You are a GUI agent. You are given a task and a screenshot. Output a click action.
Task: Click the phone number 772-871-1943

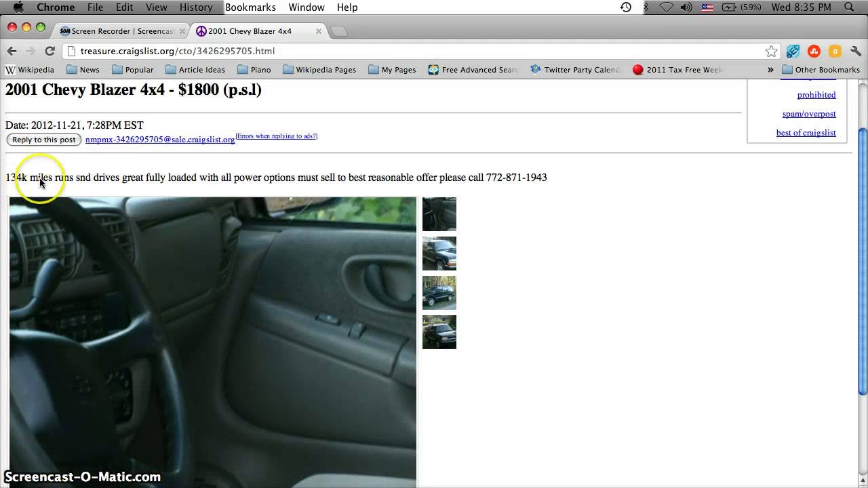pos(516,178)
